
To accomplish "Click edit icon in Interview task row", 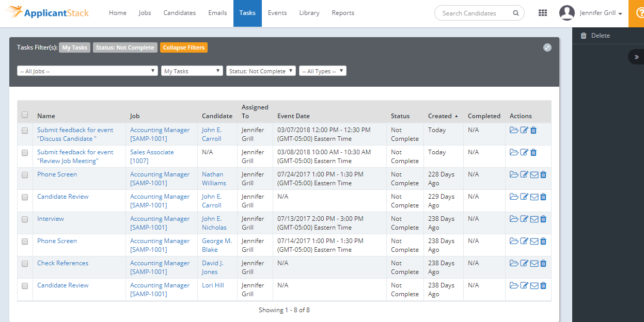I will coord(524,219).
